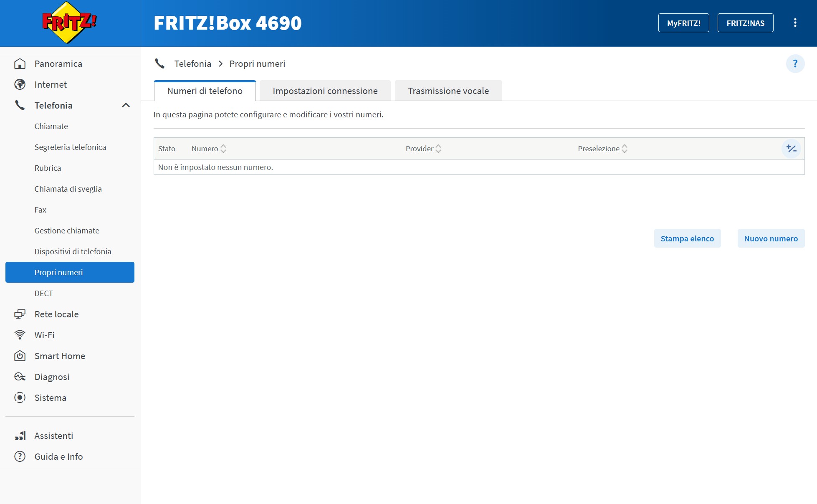The height and width of the screenshot is (504, 817).
Task: Open the Assistenti section label
Action: [x=54, y=436]
